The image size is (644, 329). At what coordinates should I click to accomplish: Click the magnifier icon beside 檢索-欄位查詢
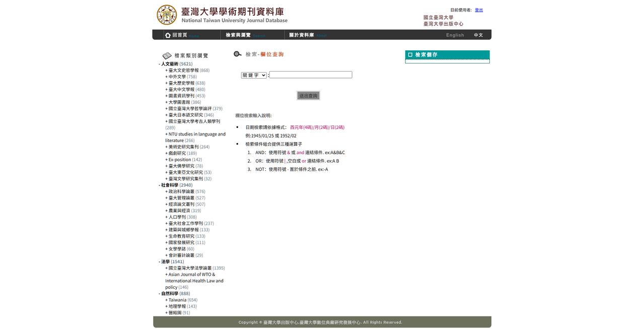[x=238, y=54]
